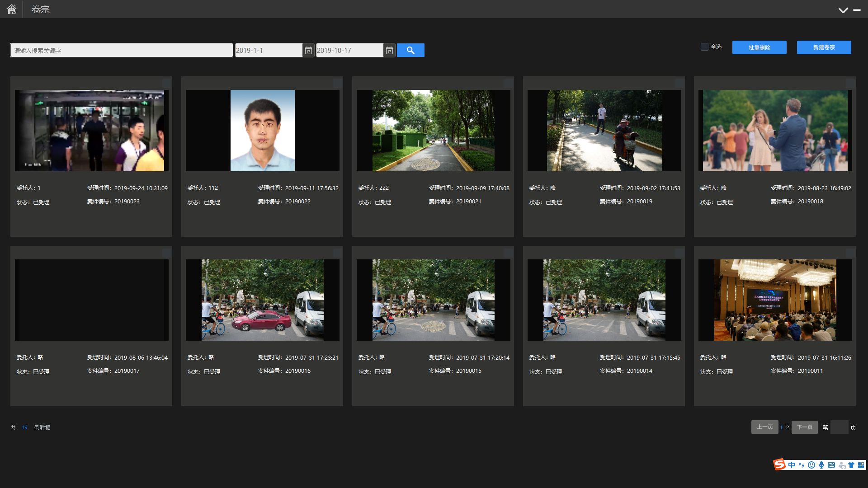Click the page number jump input box
The image size is (868, 488).
coord(840,427)
